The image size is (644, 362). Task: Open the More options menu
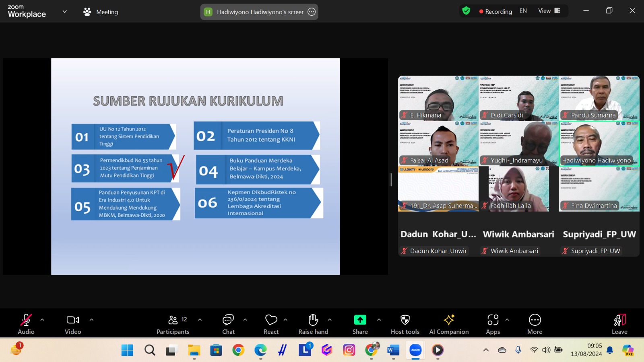(535, 323)
